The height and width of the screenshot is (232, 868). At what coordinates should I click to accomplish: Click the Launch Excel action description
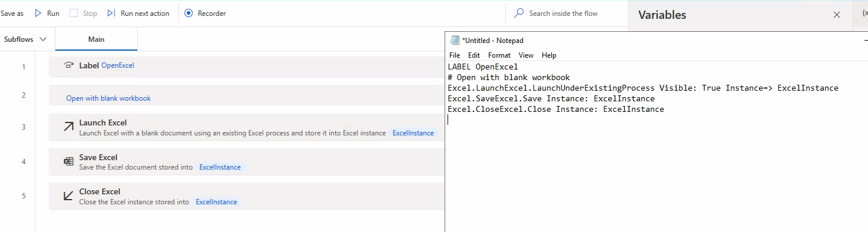233,133
